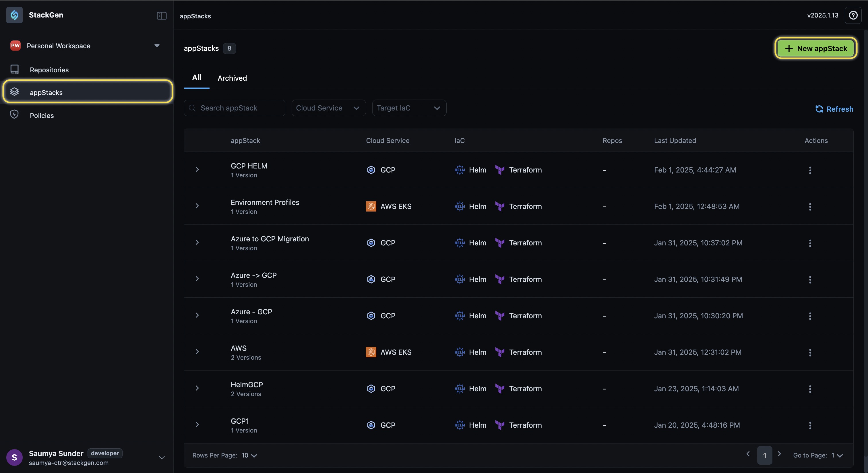Open actions menu for GCP1
The height and width of the screenshot is (473, 868).
click(x=810, y=425)
